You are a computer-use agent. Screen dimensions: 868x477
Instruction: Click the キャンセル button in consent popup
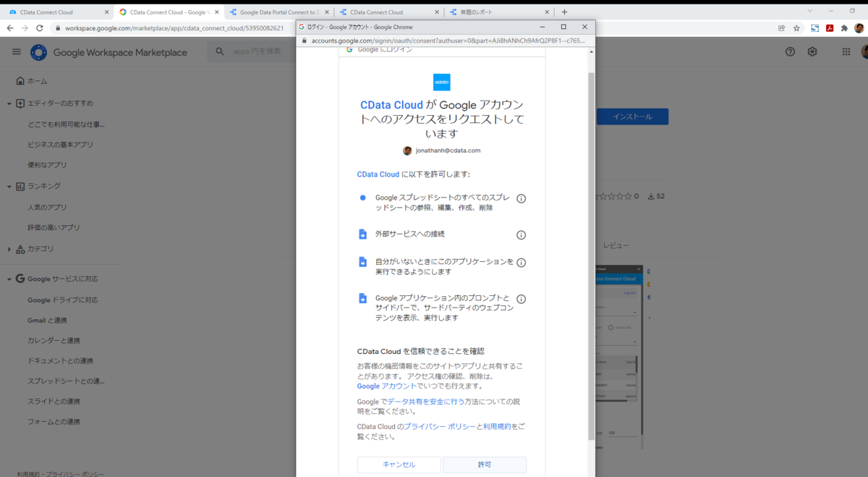pos(399,465)
